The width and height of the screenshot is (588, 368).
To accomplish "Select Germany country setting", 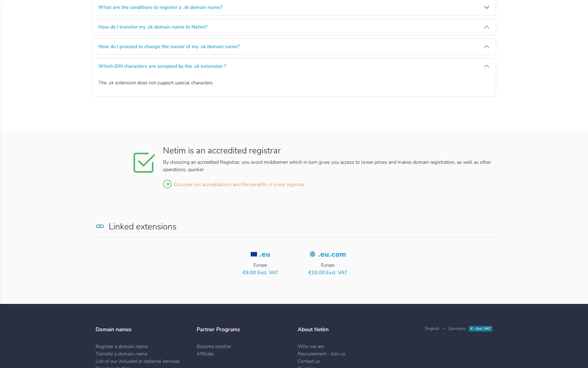I will [x=457, y=328].
